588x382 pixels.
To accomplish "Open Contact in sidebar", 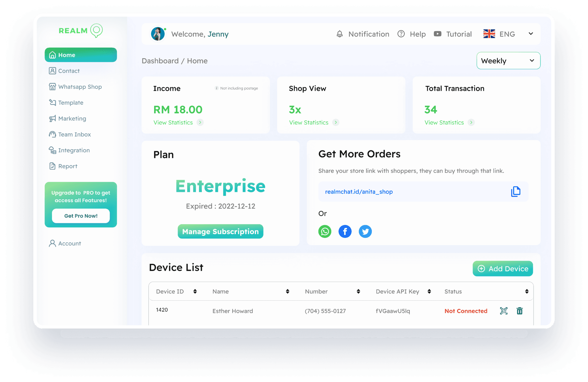I will [64, 71].
